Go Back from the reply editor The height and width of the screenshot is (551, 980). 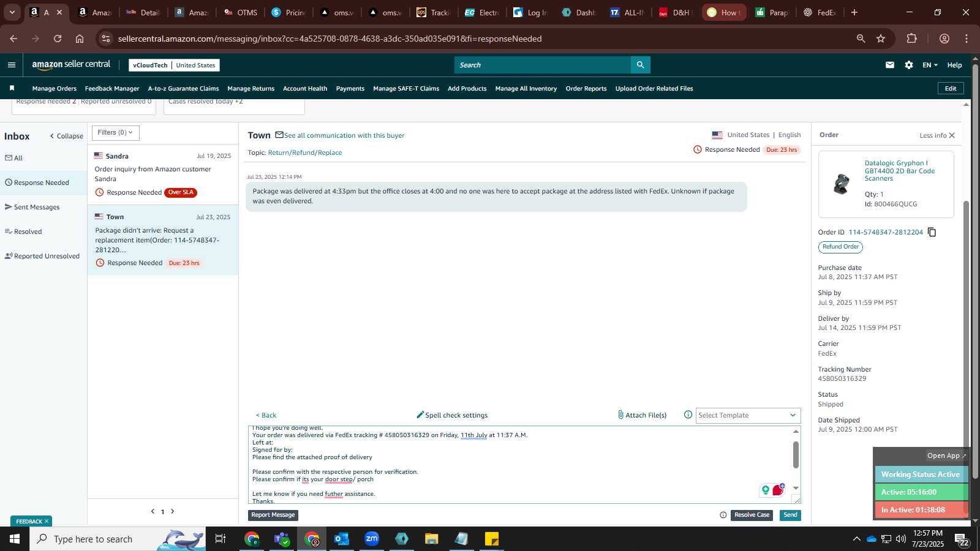pos(266,415)
